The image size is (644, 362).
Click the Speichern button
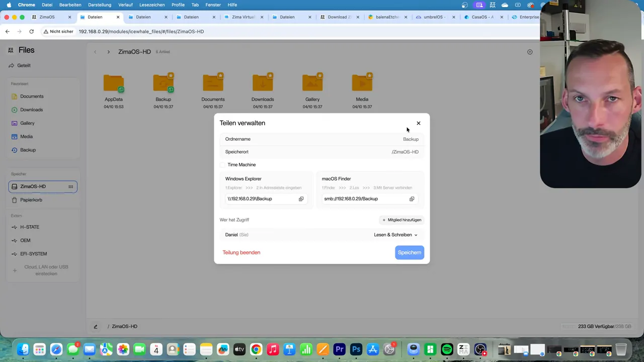tap(409, 252)
